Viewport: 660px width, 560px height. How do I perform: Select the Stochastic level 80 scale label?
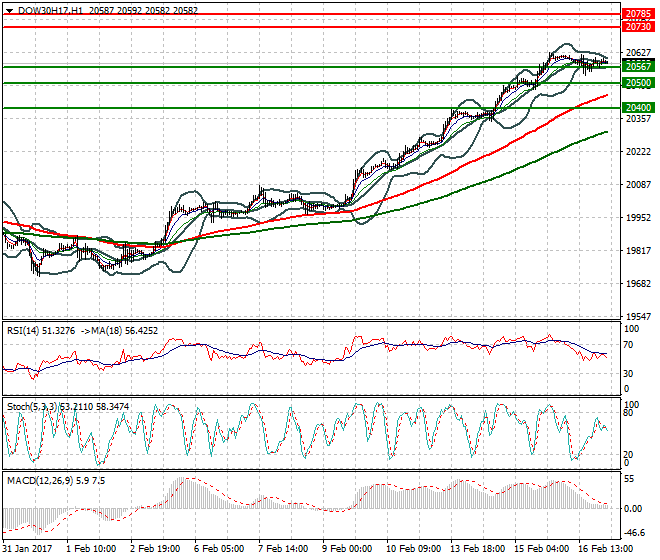point(628,413)
